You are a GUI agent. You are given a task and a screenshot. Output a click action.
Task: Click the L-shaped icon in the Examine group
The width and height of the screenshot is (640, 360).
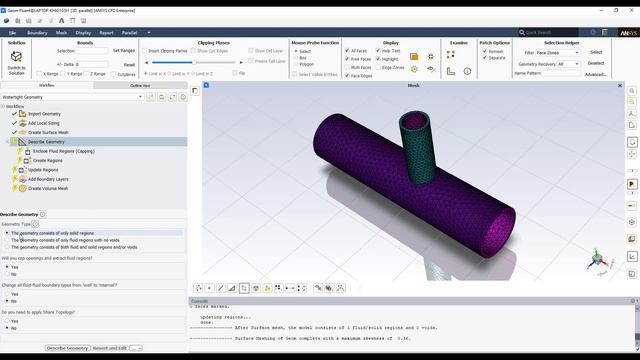click(x=451, y=71)
